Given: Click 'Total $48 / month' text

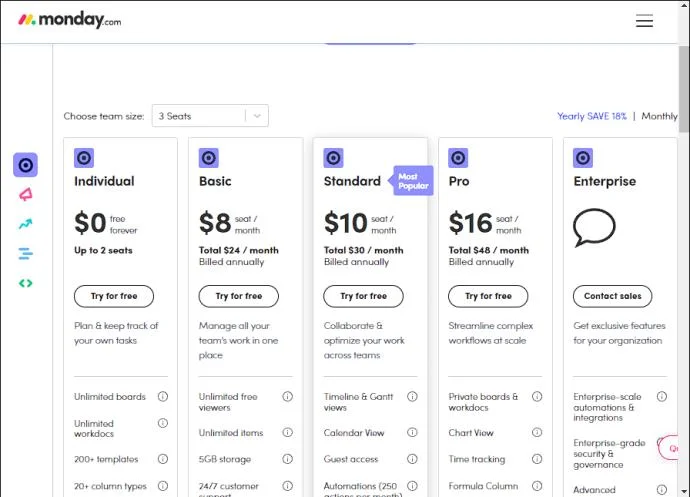Looking at the screenshot, I should 488,250.
